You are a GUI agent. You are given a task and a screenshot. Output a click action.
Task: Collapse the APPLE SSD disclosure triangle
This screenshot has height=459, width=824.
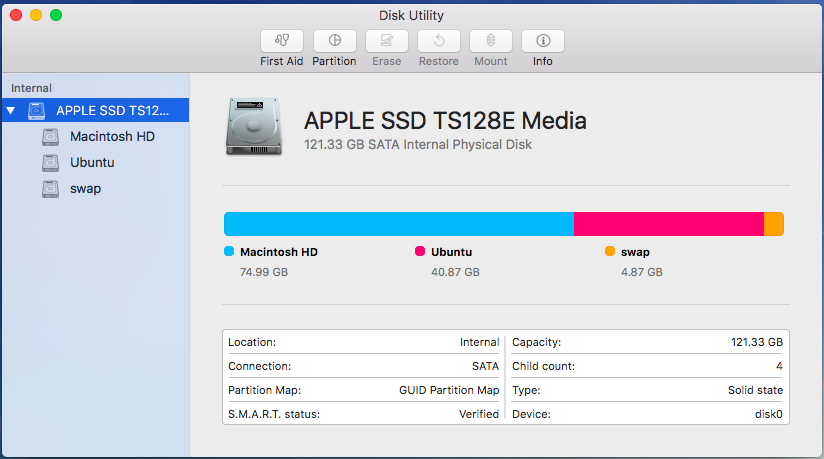(x=11, y=110)
